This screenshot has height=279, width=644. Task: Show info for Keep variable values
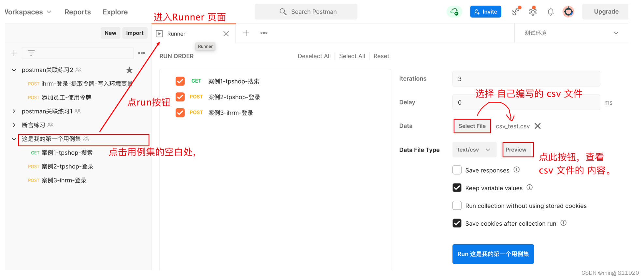click(530, 187)
